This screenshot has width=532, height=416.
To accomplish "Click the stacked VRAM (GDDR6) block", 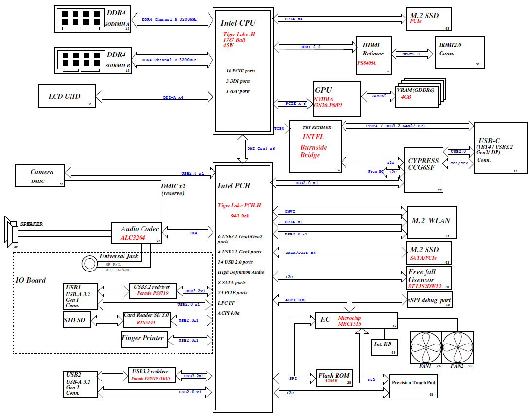I will tap(417, 96).
